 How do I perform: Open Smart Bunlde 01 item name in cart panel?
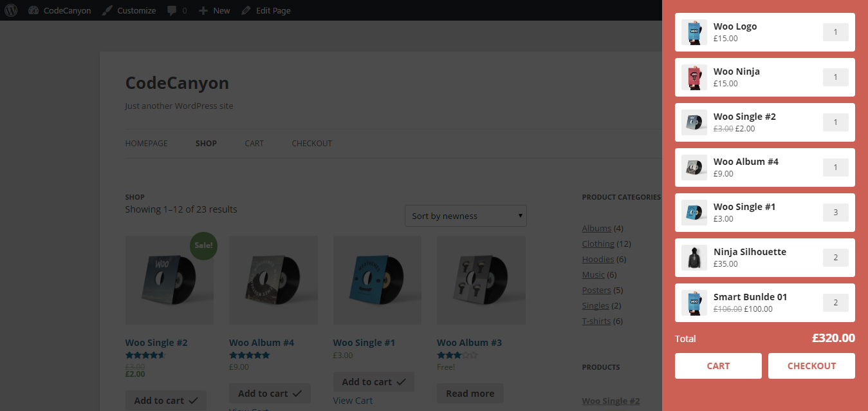[750, 297]
